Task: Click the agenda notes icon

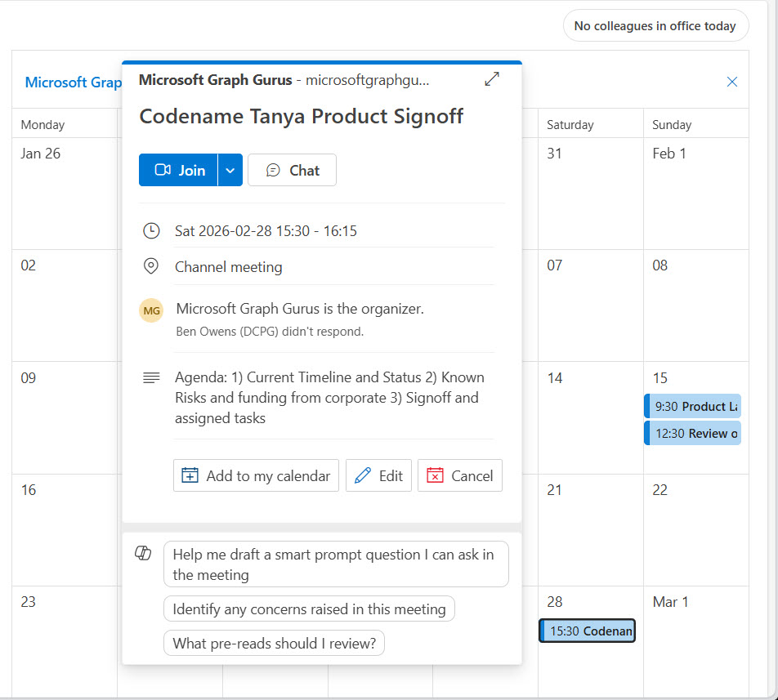Action: coord(151,377)
